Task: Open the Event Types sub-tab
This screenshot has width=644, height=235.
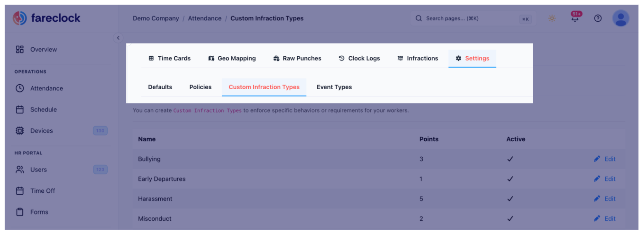Action: (334, 87)
